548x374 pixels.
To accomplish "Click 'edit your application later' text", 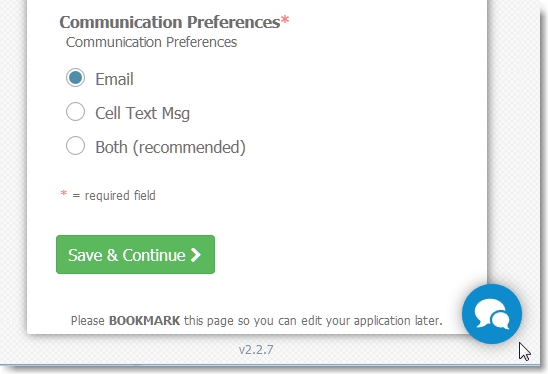I will tap(372, 321).
